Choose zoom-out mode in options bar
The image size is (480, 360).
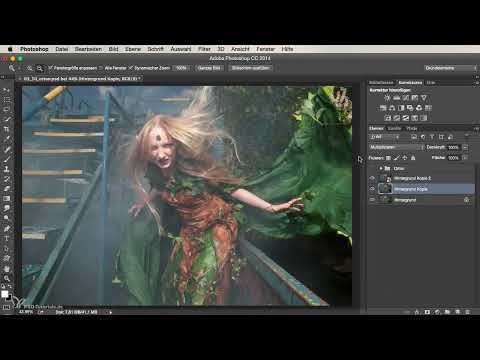pos(40,68)
